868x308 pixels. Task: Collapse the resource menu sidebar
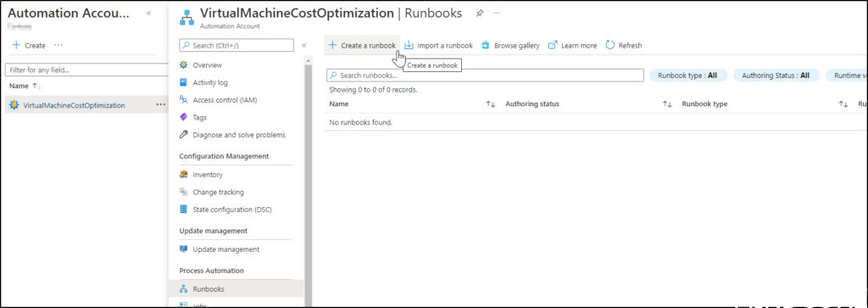[x=304, y=45]
